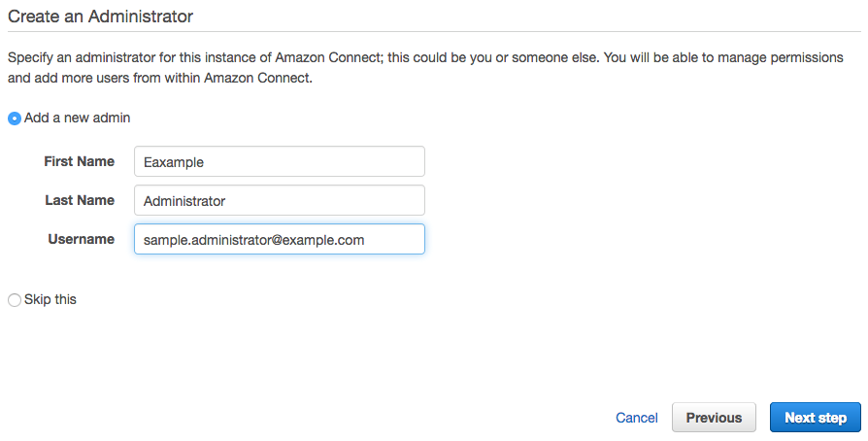The width and height of the screenshot is (868, 441).
Task: Click the "Skip this" label text
Action: 50,299
